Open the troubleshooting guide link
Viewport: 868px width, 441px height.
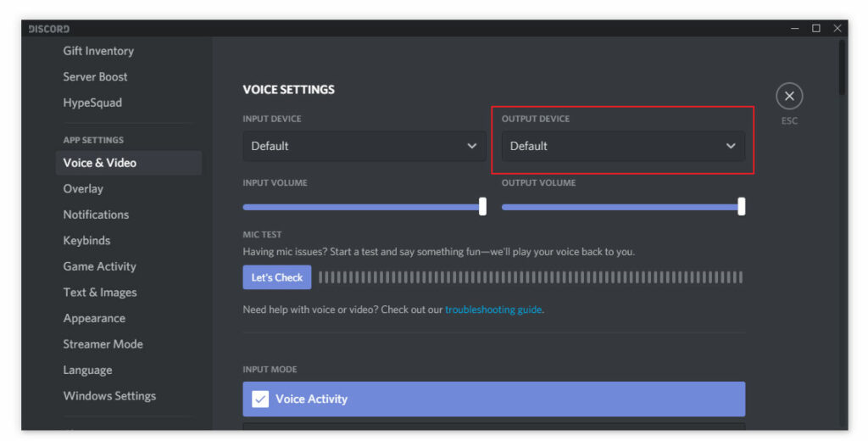[x=493, y=310]
